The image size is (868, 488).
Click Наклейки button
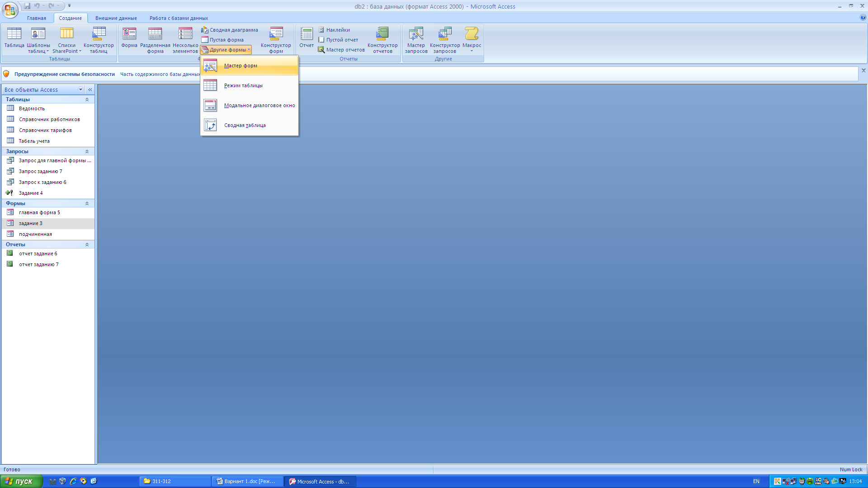(x=334, y=30)
